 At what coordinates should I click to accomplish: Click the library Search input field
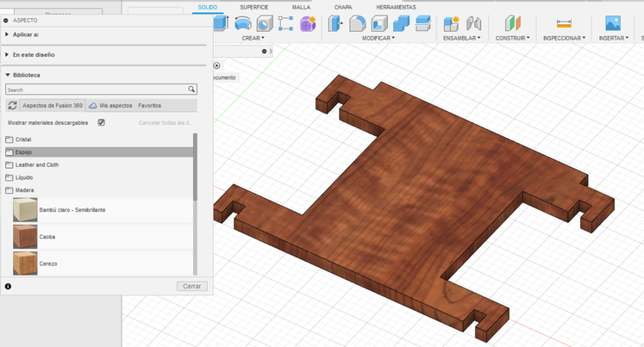pos(97,90)
